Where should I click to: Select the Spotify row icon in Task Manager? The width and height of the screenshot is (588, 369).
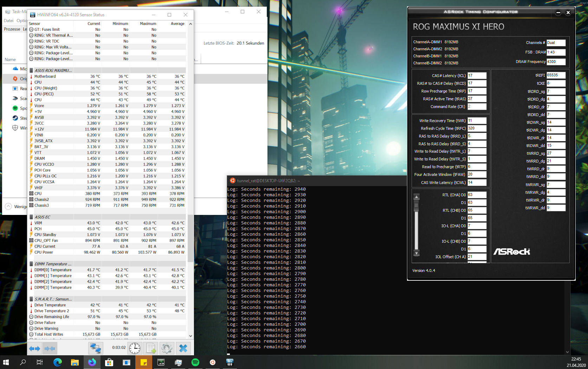pos(15,108)
